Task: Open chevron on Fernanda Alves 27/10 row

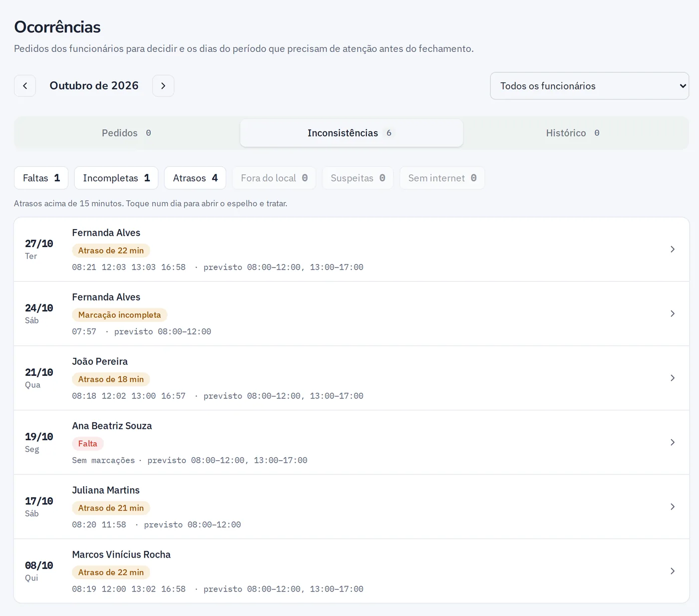Action: 673,249
